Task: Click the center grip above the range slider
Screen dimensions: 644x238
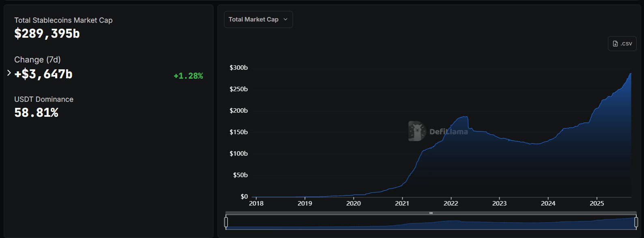Action: point(431,213)
